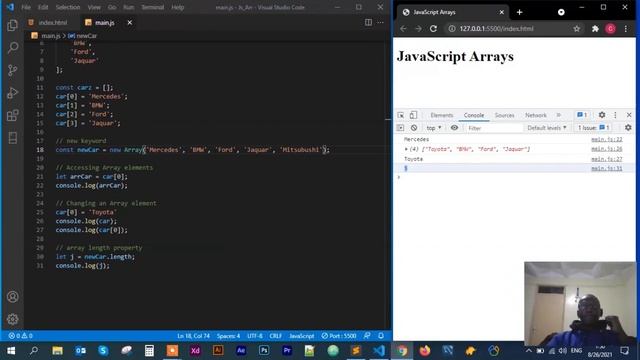
Task: Switch to the Sources tab in DevTools
Action: (504, 115)
